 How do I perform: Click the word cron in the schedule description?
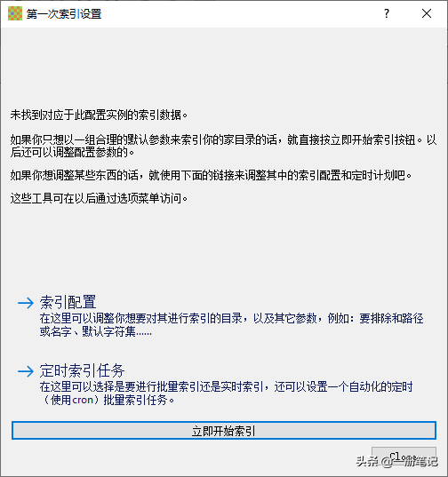(x=83, y=400)
